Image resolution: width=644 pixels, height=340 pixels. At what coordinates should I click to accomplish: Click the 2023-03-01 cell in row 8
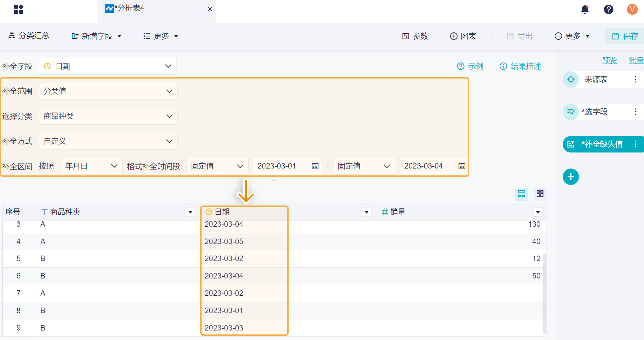[287, 311]
